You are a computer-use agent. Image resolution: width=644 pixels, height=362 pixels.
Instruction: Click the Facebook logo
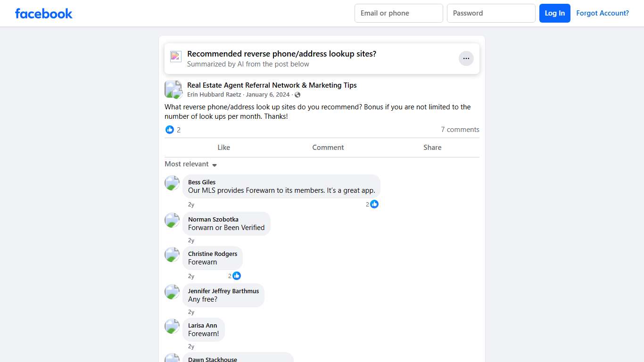point(43,13)
